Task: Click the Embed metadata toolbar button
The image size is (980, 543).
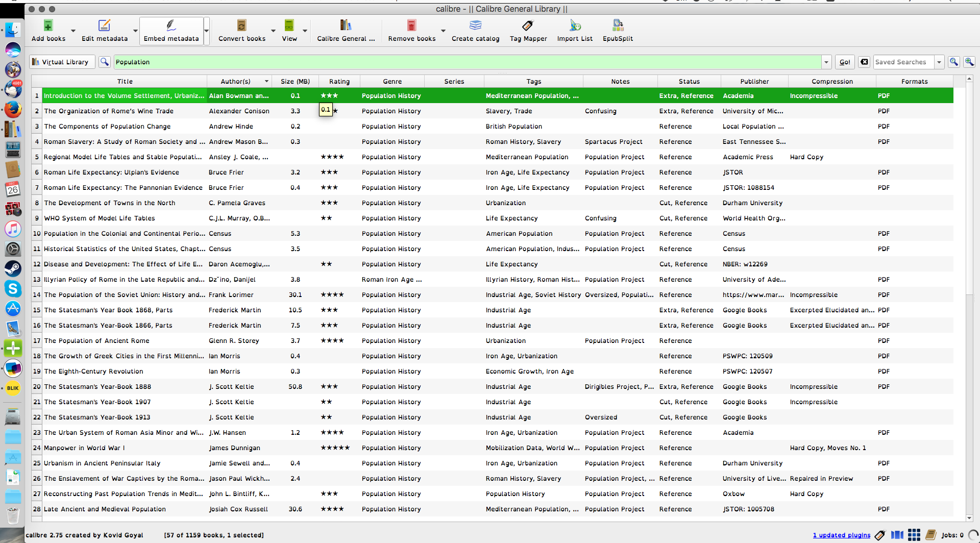Action: pyautogui.click(x=171, y=31)
